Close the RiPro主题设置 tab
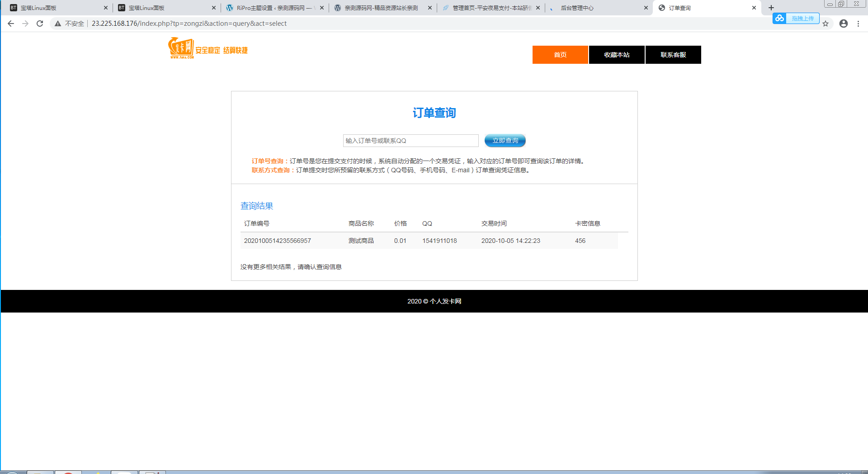Viewport: 868px width, 474px height. (322, 8)
